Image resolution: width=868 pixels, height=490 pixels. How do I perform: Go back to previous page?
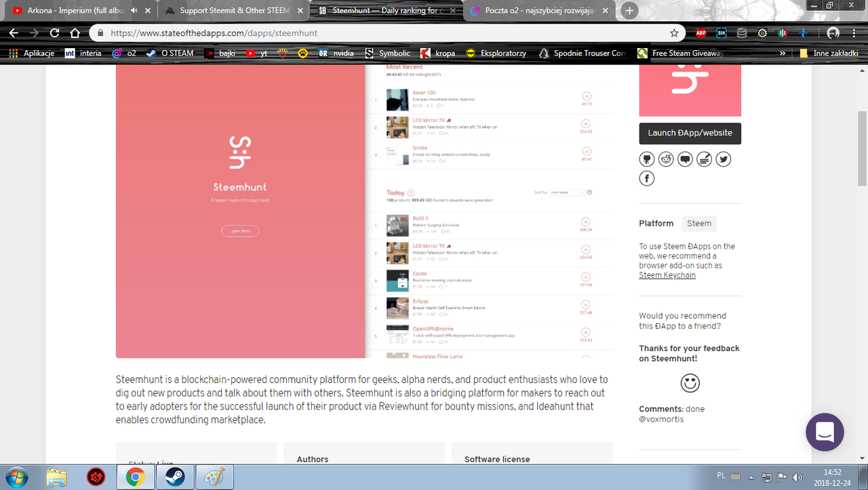coord(14,33)
